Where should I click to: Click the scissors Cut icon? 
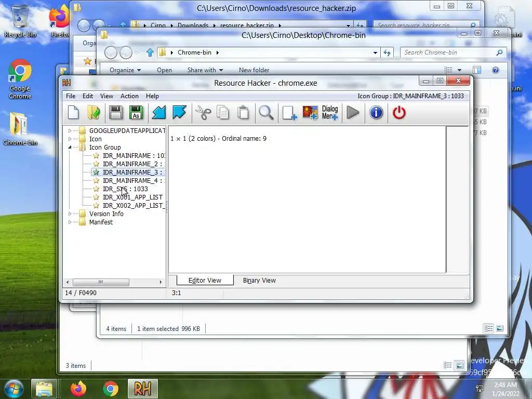click(x=203, y=113)
